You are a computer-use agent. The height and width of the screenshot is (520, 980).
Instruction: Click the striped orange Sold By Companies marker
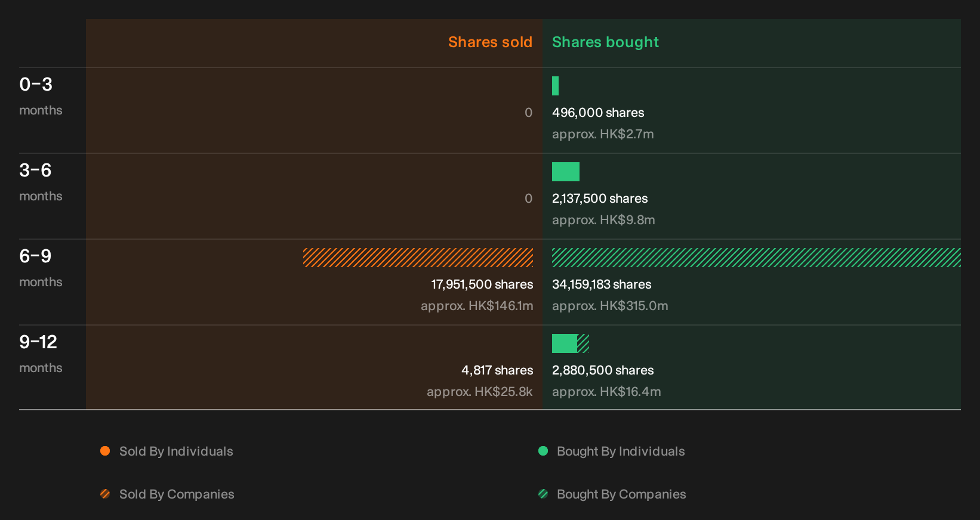(105, 494)
